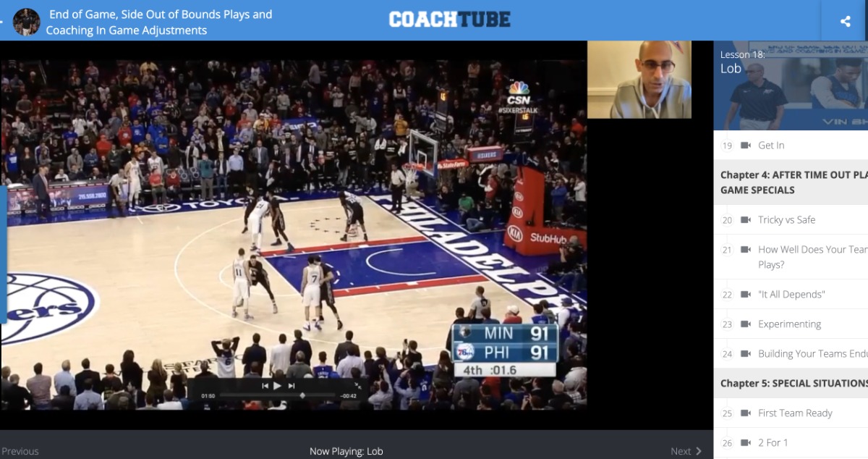Skip to next track in video player
The height and width of the screenshot is (459, 868).
coord(292,386)
